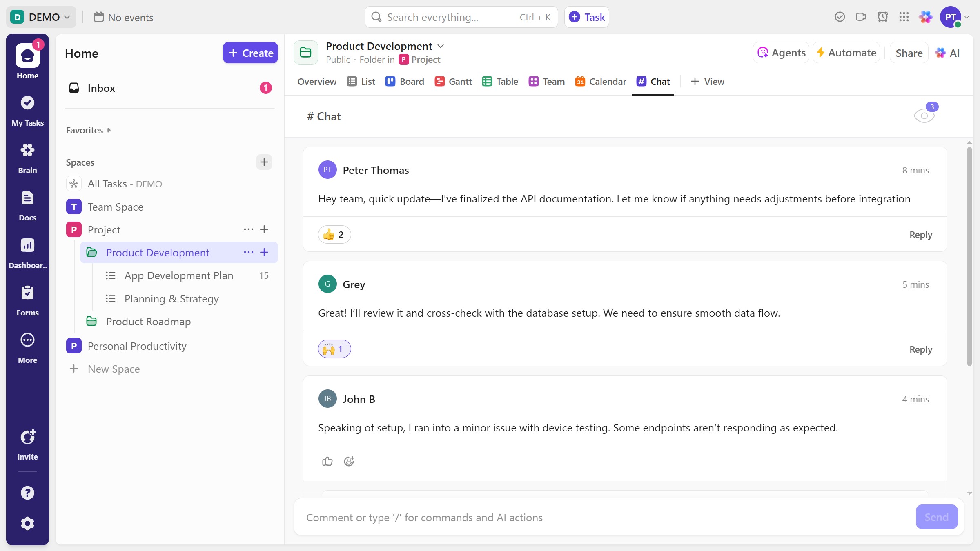Viewport: 980px width, 551px height.
Task: Click the Automate button
Action: click(846, 52)
